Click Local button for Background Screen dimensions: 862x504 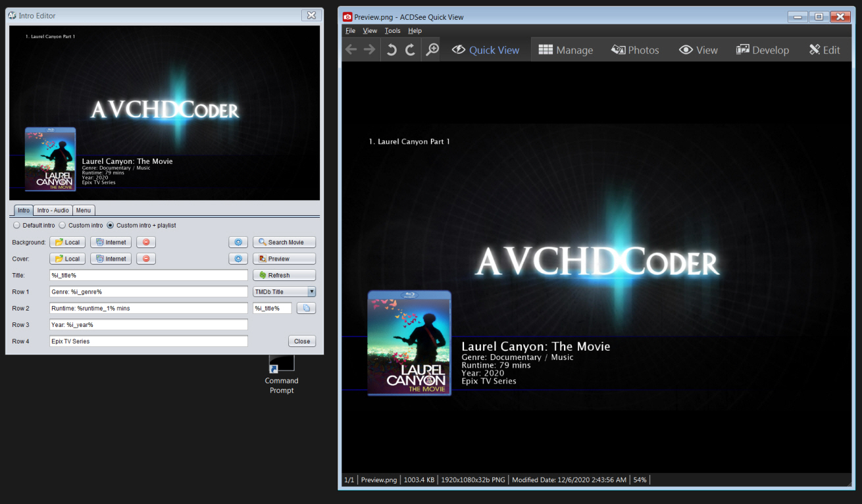click(x=67, y=242)
